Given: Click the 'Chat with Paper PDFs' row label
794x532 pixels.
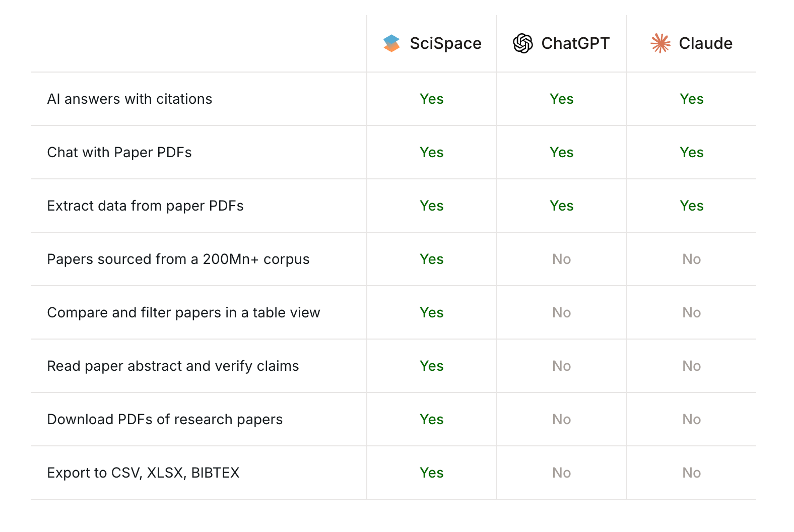Looking at the screenshot, I should [x=119, y=152].
